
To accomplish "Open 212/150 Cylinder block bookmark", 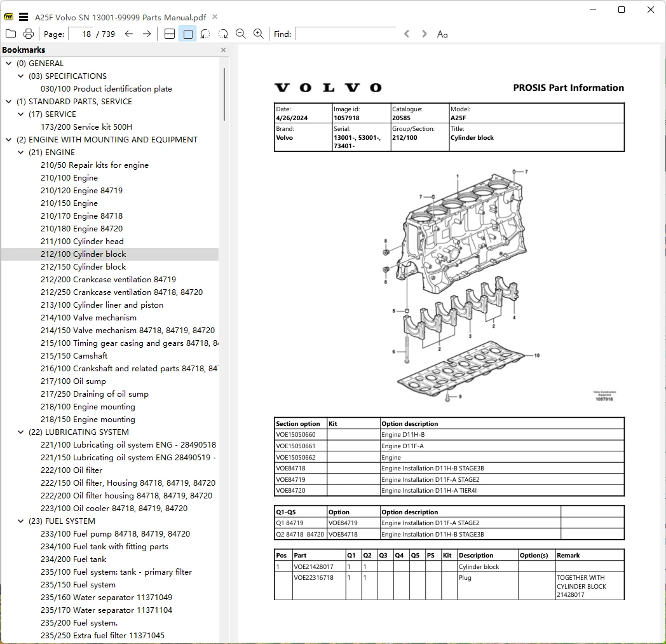I will coord(83,267).
